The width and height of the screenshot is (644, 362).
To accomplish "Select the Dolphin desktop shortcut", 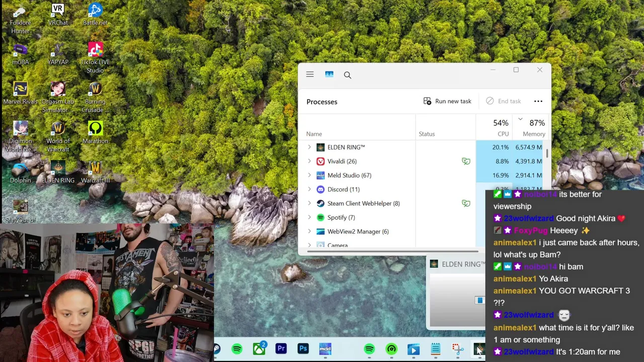I will point(20,172).
